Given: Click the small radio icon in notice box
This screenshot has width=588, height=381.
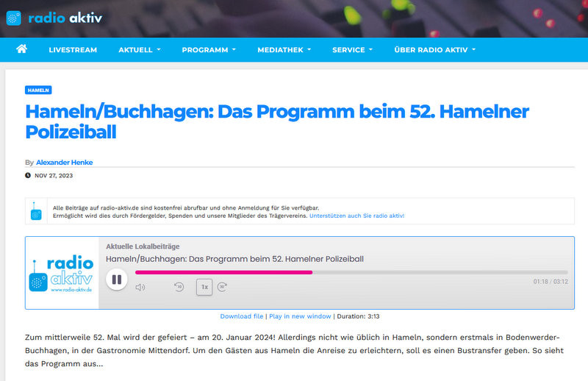Looking at the screenshot, I should (36, 211).
